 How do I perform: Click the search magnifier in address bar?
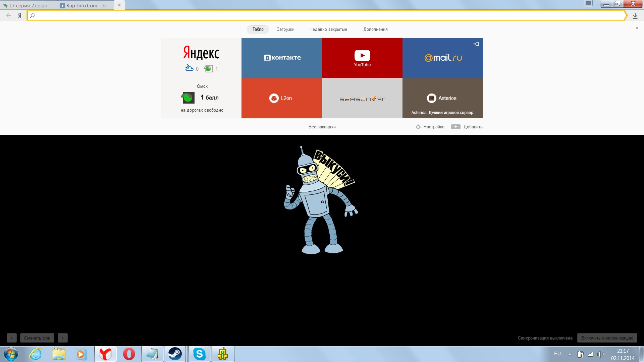coord(33,15)
